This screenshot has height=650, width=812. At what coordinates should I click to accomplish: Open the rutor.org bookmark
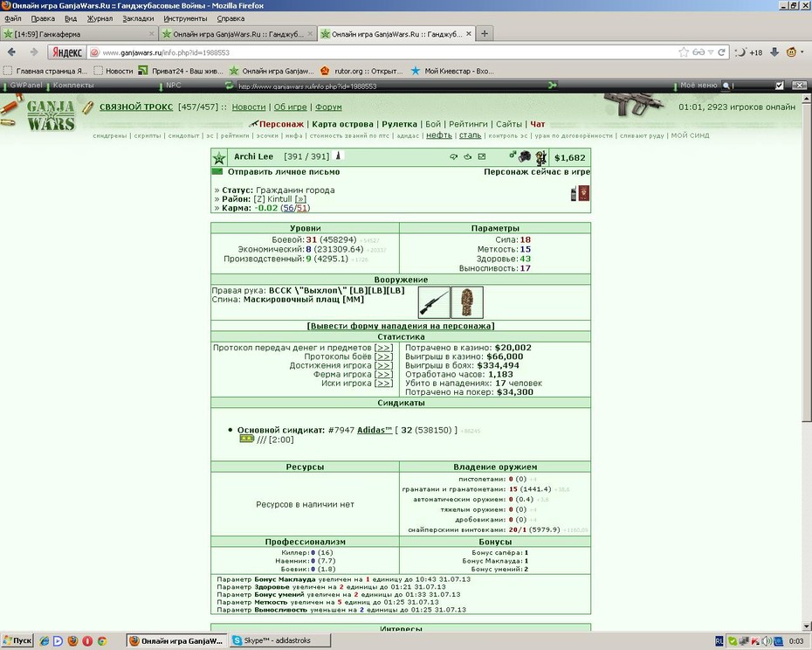pyautogui.click(x=361, y=71)
